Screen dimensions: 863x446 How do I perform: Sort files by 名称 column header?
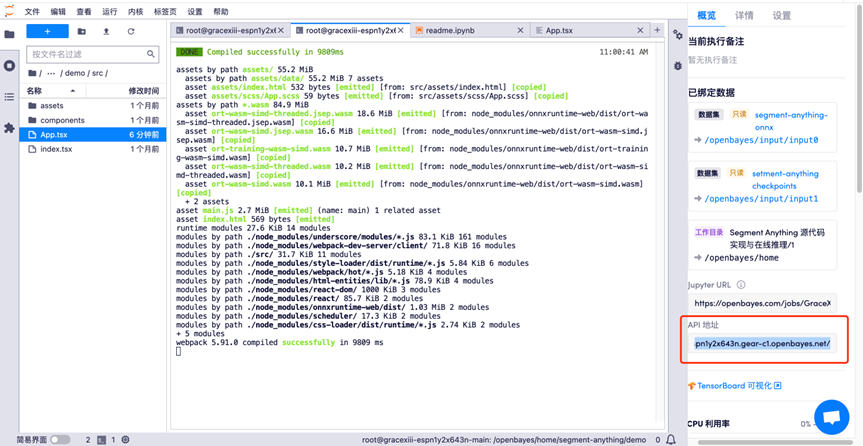50,91
